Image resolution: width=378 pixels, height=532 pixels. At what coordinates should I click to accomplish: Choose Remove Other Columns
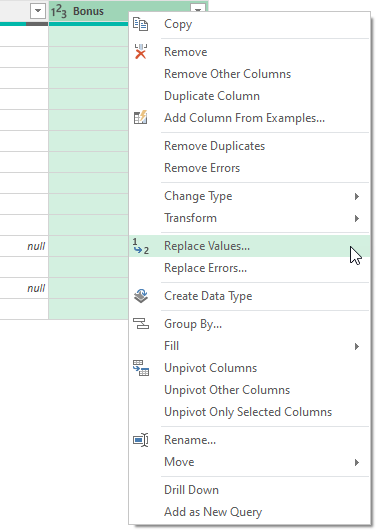tap(227, 74)
